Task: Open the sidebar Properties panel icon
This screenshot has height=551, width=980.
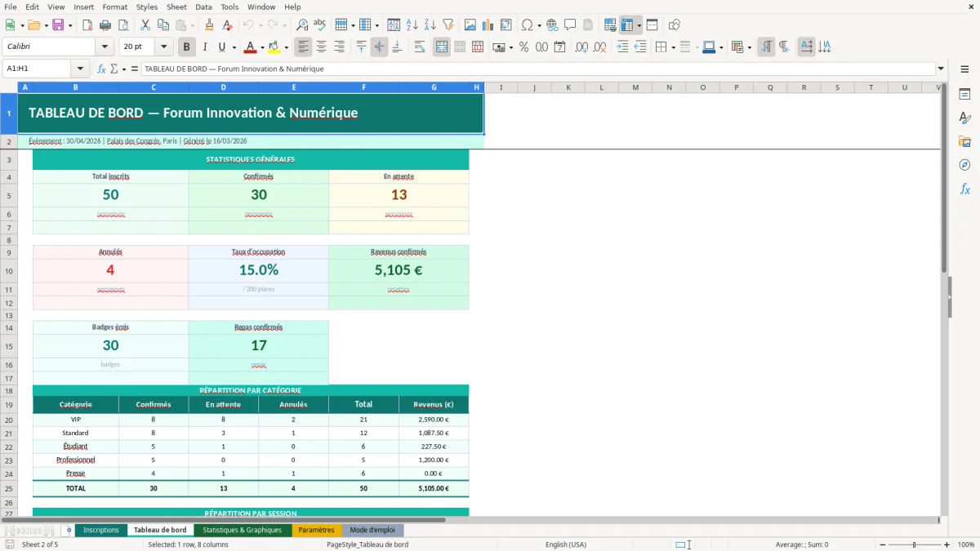Action: [964, 95]
